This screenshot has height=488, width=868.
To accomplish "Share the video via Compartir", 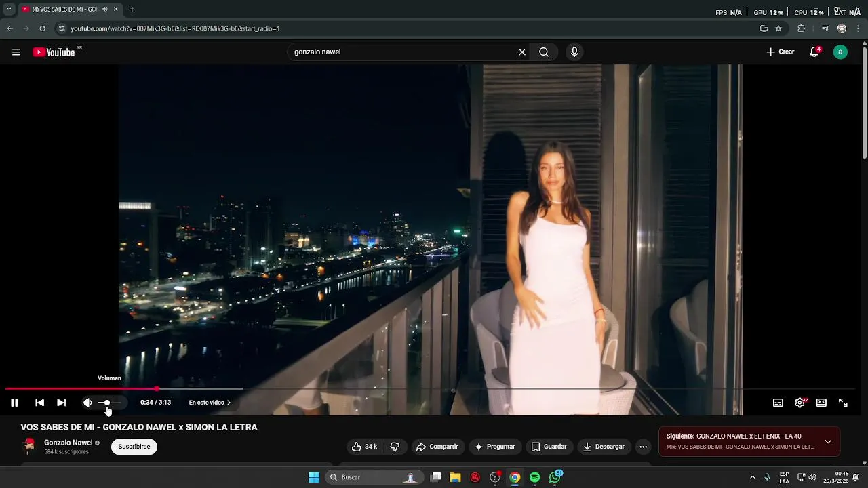I will (437, 447).
